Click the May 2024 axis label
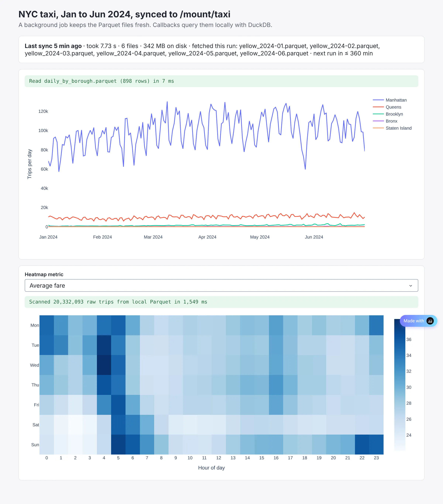The width and height of the screenshot is (443, 504). point(260,237)
